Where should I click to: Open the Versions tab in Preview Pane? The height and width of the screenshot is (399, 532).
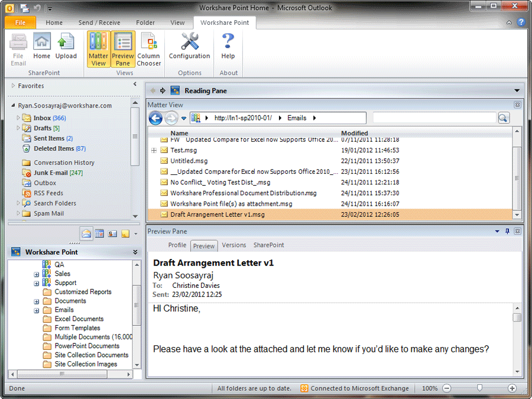(233, 245)
